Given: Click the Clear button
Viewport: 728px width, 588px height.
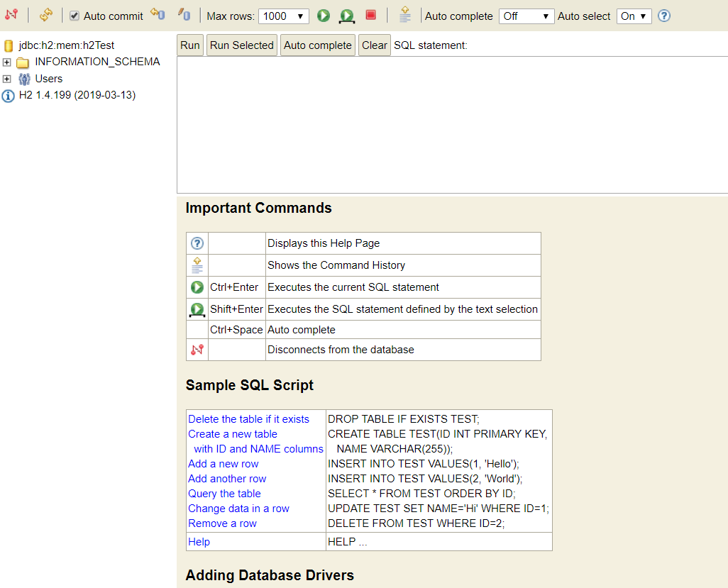Looking at the screenshot, I should [x=374, y=45].
